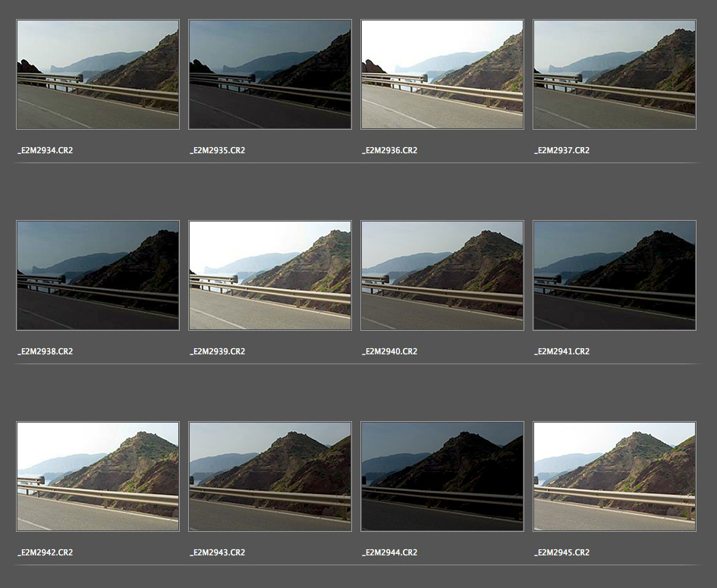Select the _E2M2945.CR2 thumbnail
Screen dimensions: 717x588
[x=614, y=476]
